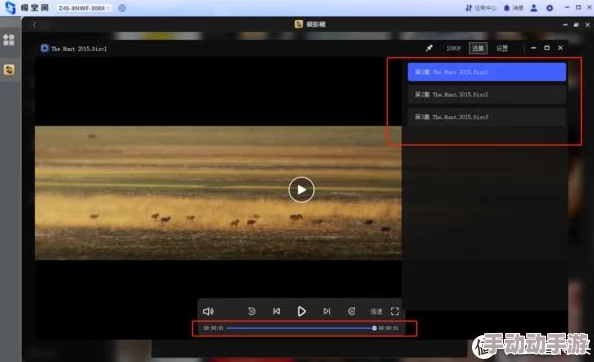Go to the previous episode with the skip-back icon
The height and width of the screenshot is (362, 594).
point(277,311)
